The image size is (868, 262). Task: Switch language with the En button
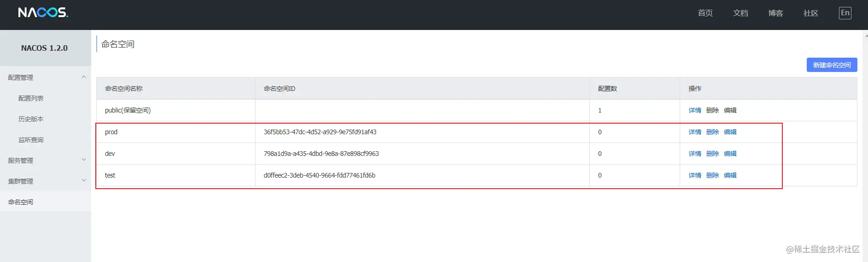click(x=845, y=13)
